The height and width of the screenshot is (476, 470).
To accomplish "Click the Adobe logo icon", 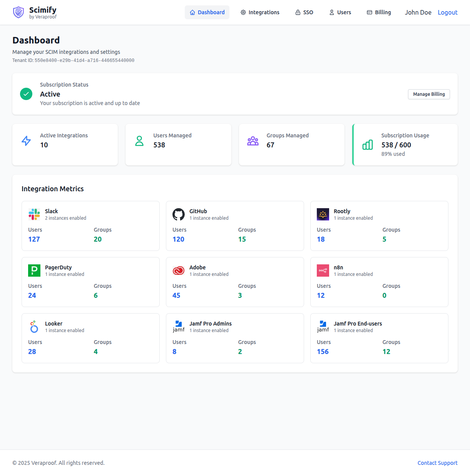I will click(179, 271).
